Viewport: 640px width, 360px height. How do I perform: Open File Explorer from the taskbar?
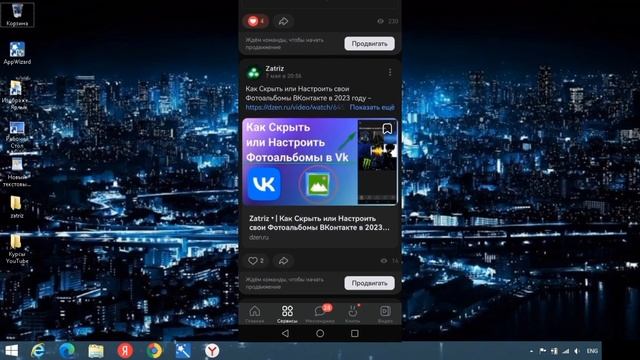click(96, 351)
